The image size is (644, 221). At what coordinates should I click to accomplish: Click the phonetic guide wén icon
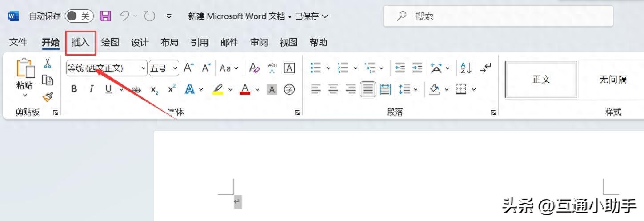point(272,68)
